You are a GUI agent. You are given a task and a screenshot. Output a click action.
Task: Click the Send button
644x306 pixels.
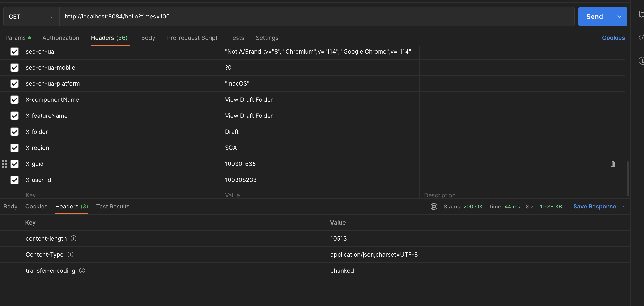pyautogui.click(x=594, y=17)
